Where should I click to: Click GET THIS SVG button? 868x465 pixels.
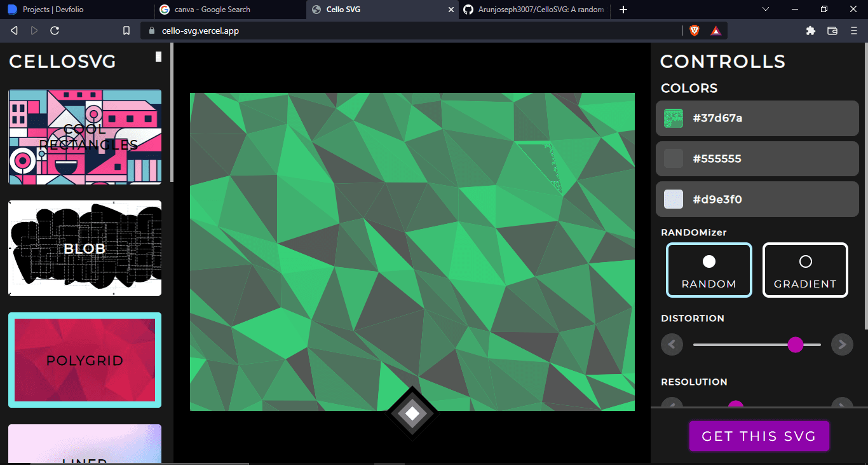[759, 436]
